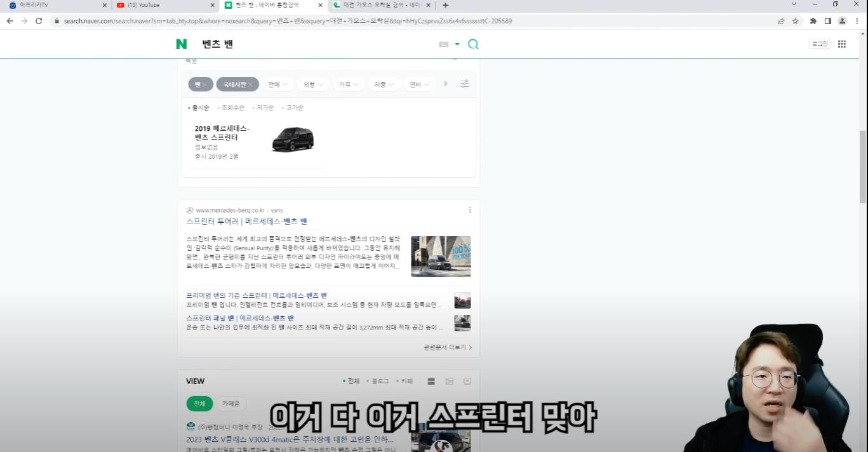Open the filter settings sliders icon
868x452 pixels.
pyautogui.click(x=465, y=84)
